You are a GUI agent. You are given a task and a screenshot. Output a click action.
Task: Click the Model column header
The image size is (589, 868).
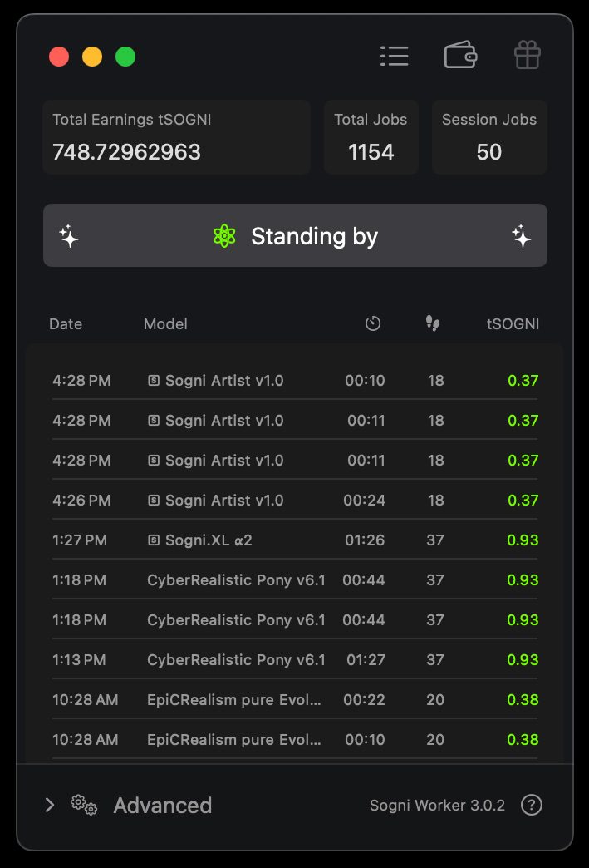click(165, 324)
